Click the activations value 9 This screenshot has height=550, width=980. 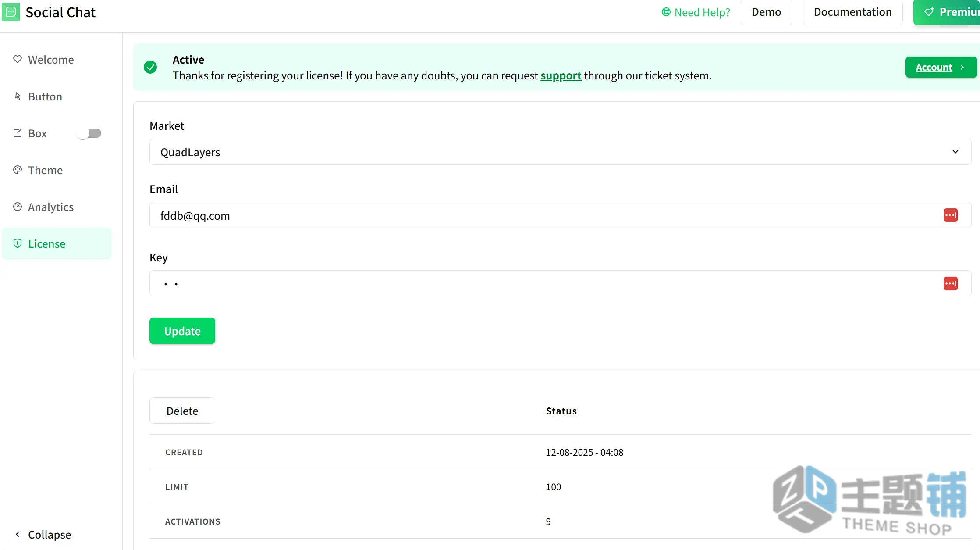[x=548, y=521]
